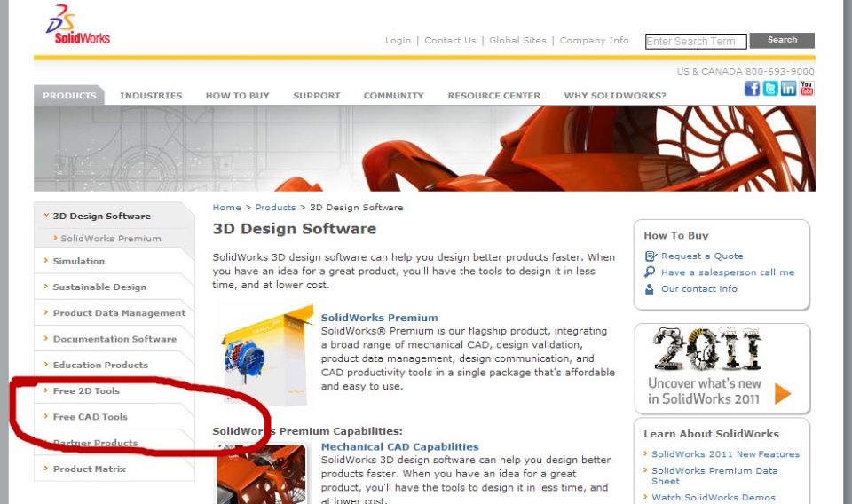Expand the Documentation Software arrow
The image size is (852, 504).
coord(46,338)
